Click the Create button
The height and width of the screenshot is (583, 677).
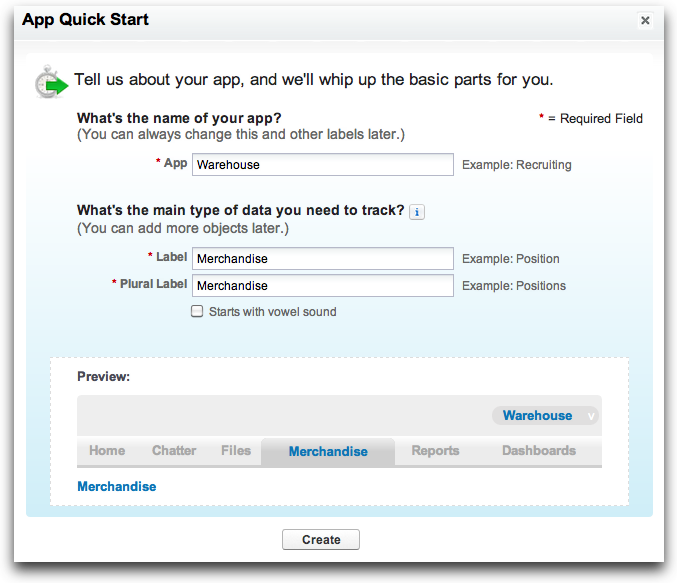point(321,539)
